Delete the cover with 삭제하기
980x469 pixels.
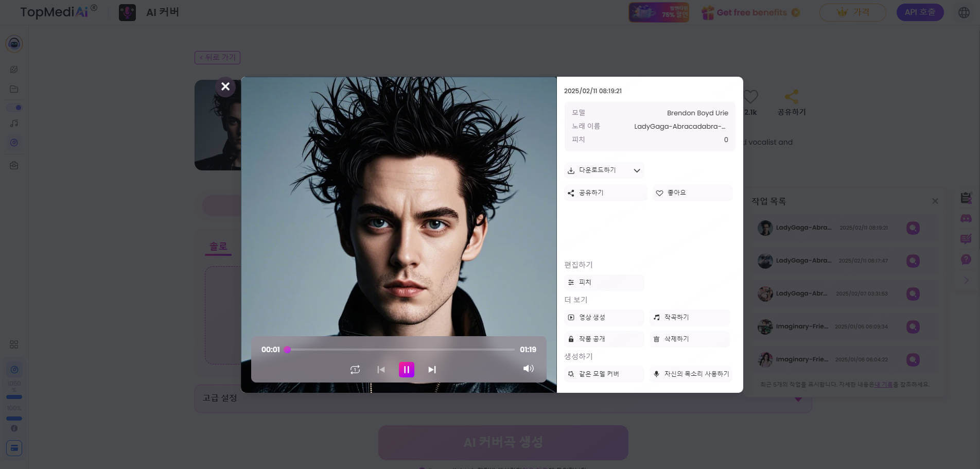click(x=690, y=339)
